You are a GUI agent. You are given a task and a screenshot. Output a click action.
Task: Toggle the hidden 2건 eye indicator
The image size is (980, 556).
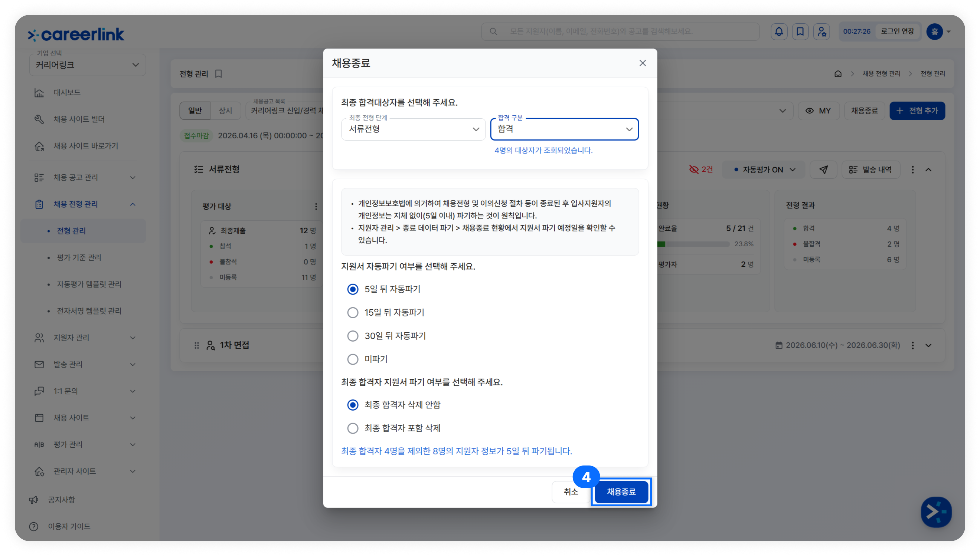point(701,170)
